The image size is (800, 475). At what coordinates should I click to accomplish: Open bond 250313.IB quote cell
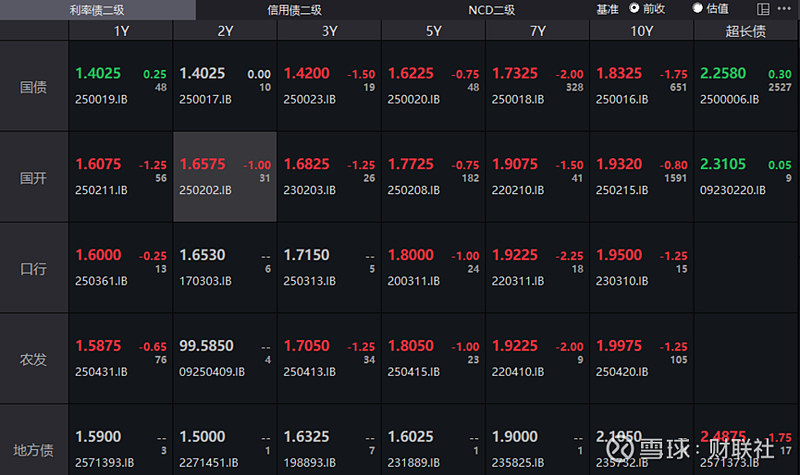tap(329, 268)
